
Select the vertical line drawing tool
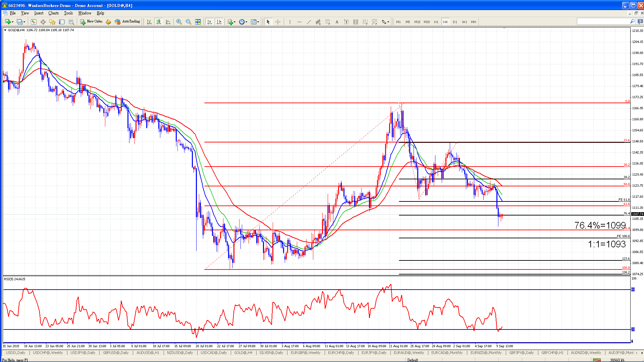[x=290, y=22]
